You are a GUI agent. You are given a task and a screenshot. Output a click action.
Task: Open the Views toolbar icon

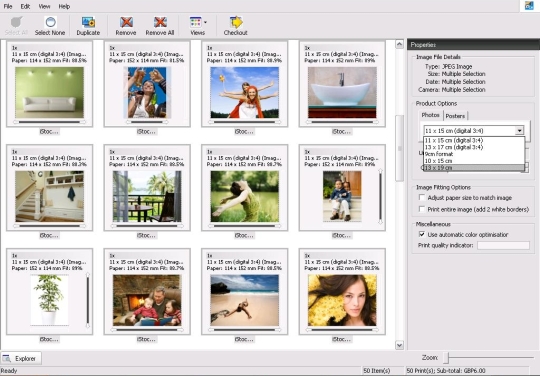click(x=195, y=22)
